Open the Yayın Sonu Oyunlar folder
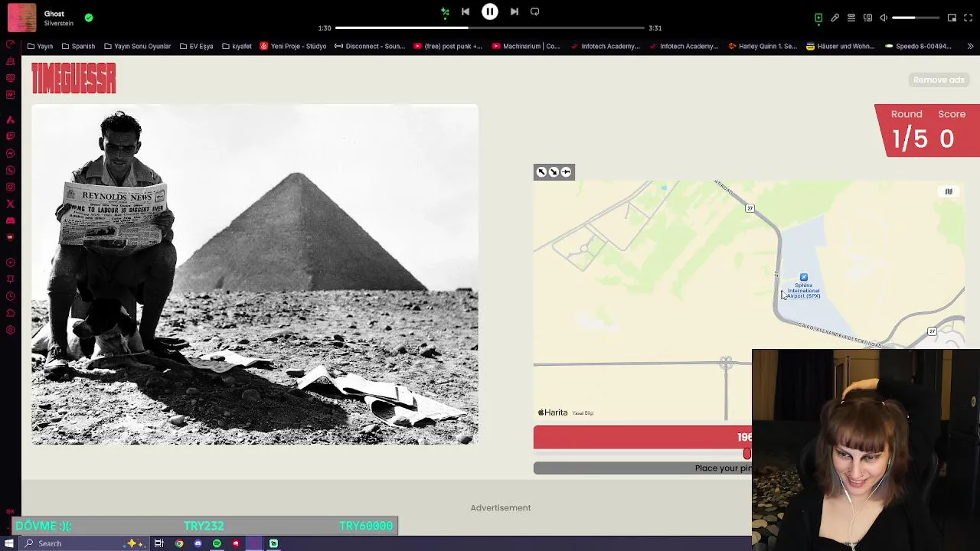 click(137, 46)
